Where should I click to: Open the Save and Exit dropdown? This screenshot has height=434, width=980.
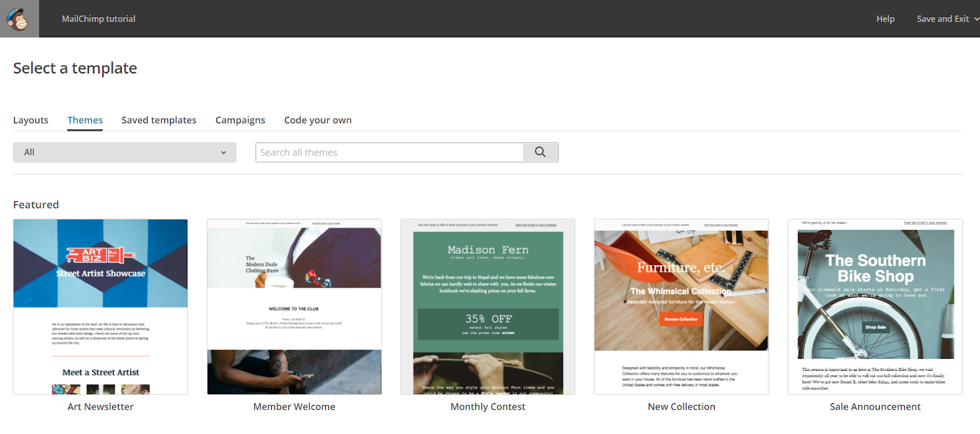[x=948, y=19]
